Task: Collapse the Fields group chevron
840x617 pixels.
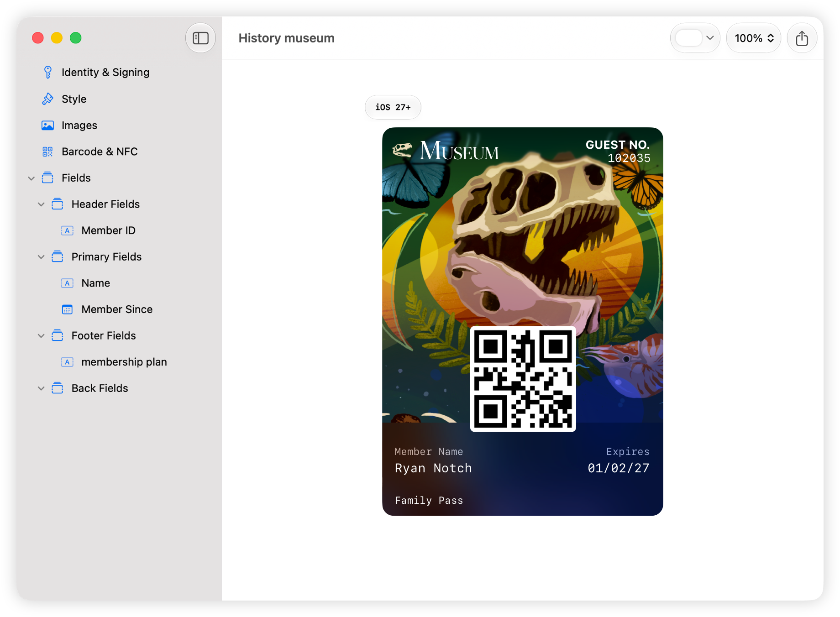Action: coord(31,178)
